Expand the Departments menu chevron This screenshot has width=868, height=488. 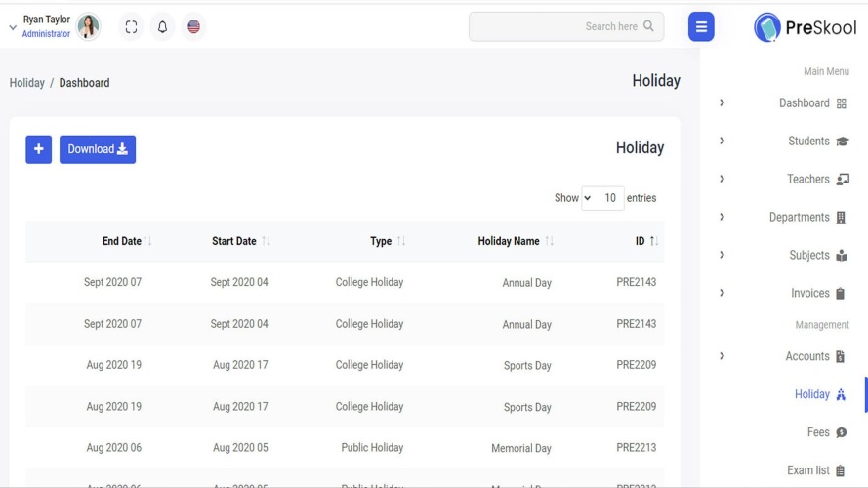coord(722,217)
